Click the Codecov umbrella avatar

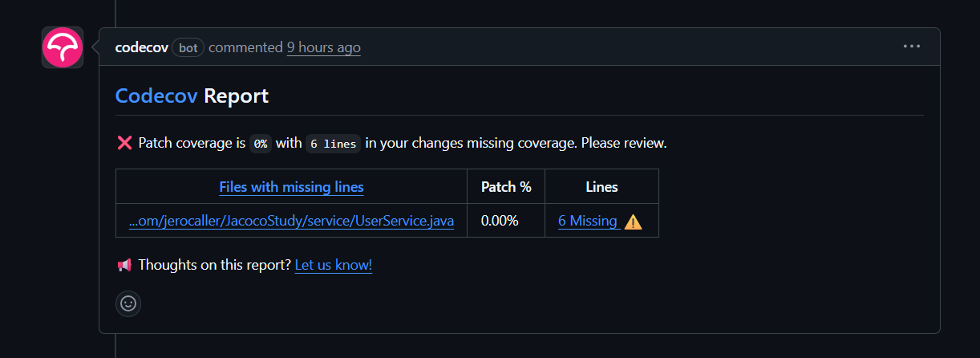63,47
